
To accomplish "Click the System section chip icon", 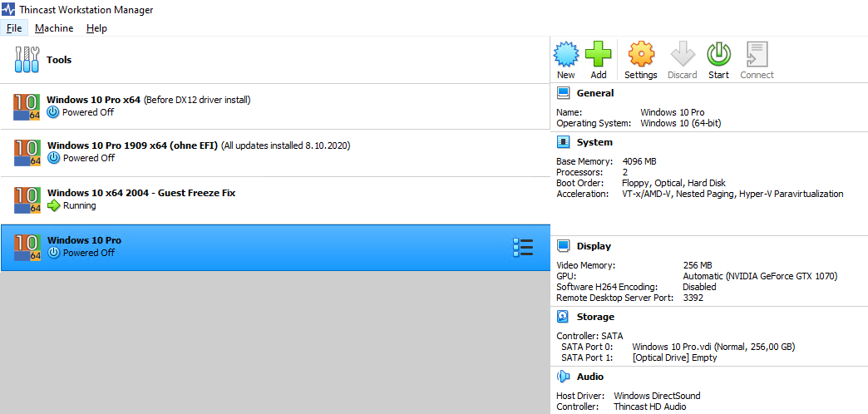I will 563,142.
